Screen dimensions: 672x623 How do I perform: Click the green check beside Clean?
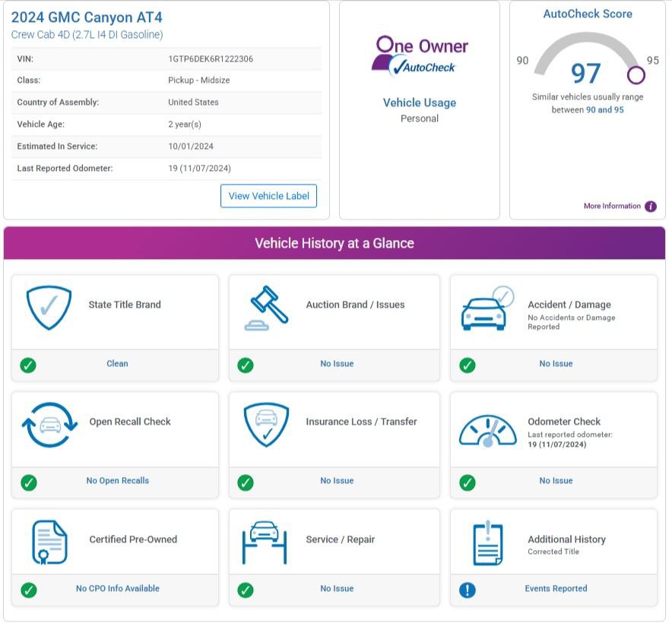tap(28, 365)
